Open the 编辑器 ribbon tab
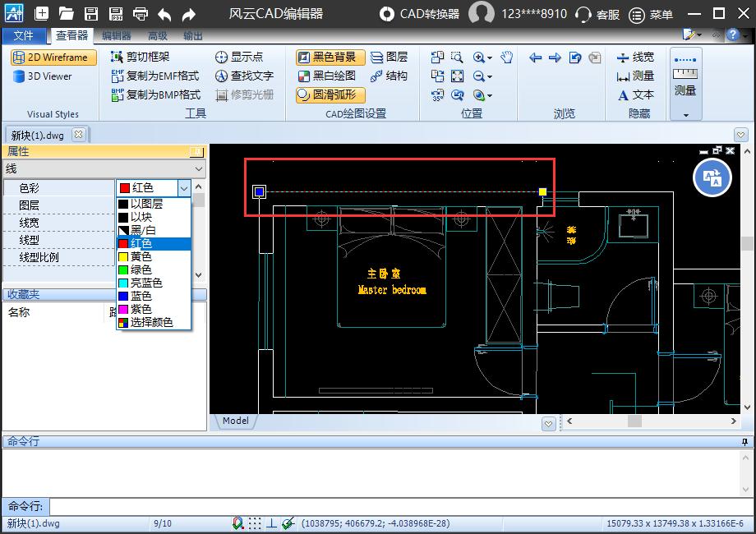The image size is (756, 534). click(x=116, y=36)
